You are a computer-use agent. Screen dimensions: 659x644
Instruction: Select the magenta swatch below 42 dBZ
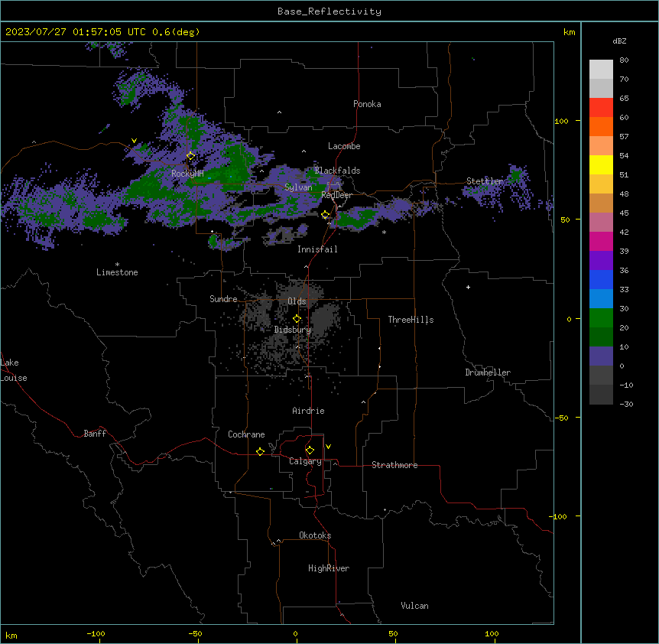(x=601, y=241)
